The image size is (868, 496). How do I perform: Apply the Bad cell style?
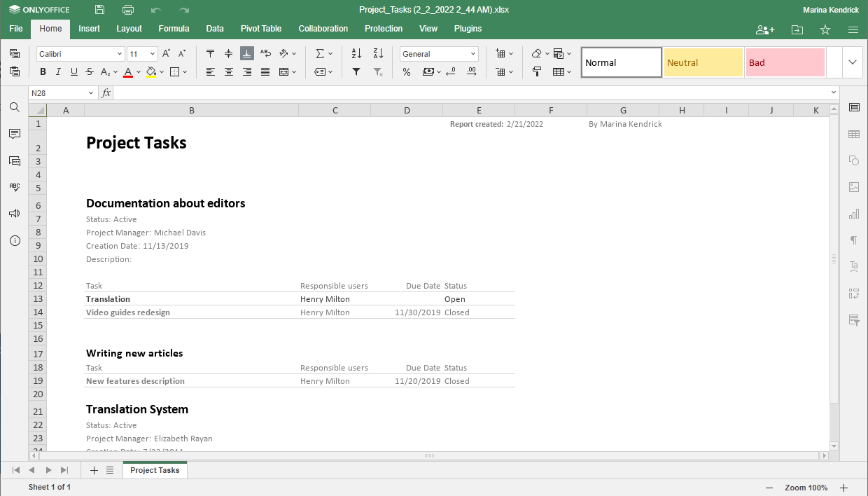(x=785, y=62)
